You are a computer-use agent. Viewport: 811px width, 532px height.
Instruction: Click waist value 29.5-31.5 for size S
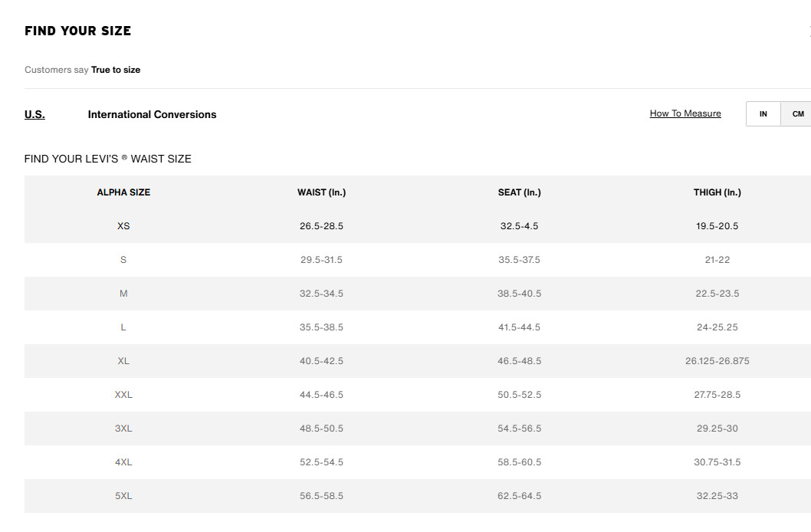(321, 260)
